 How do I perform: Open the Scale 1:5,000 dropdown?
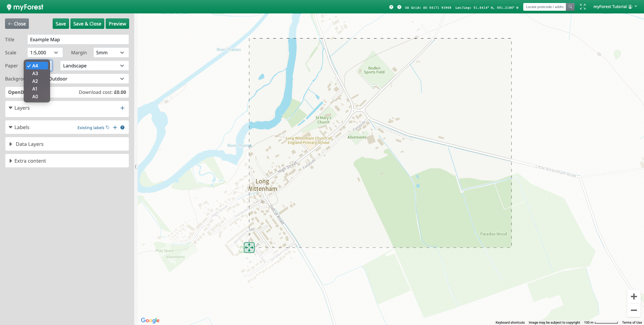[45, 53]
